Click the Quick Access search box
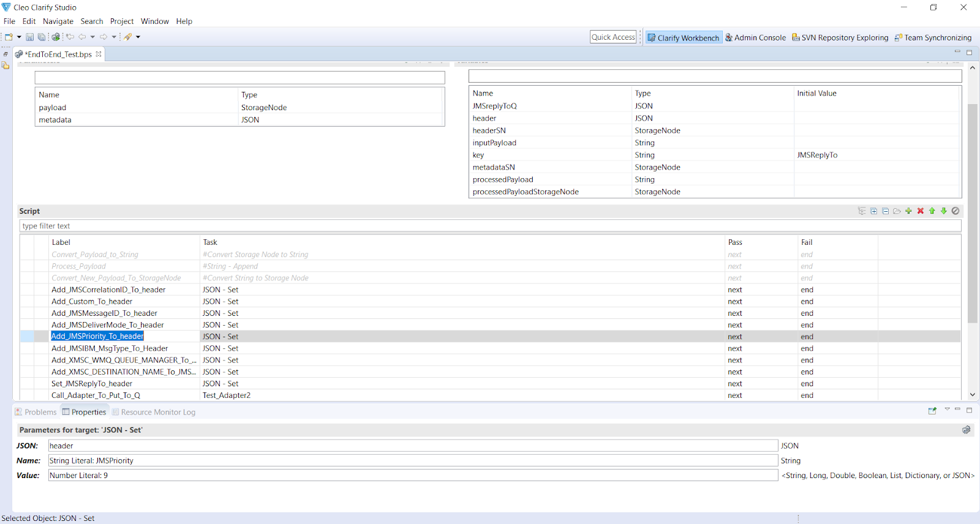The height and width of the screenshot is (524, 980). pos(613,37)
